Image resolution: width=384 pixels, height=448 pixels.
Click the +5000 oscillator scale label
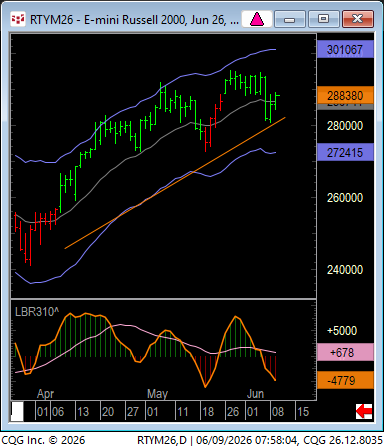tap(342, 331)
